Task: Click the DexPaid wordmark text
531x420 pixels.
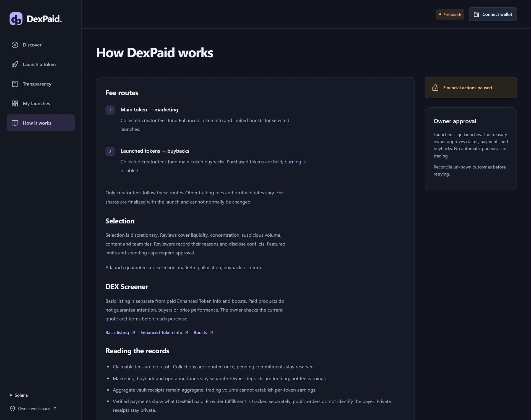Action: pos(44,19)
